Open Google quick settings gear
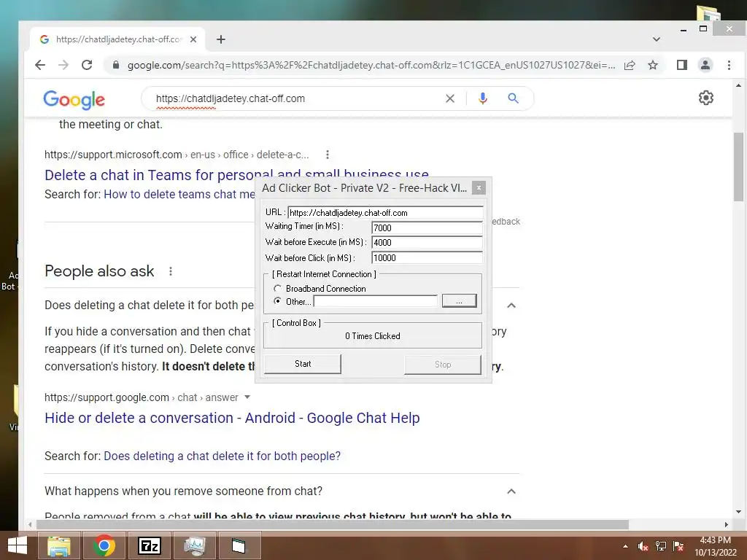The image size is (747, 560). coord(706,98)
